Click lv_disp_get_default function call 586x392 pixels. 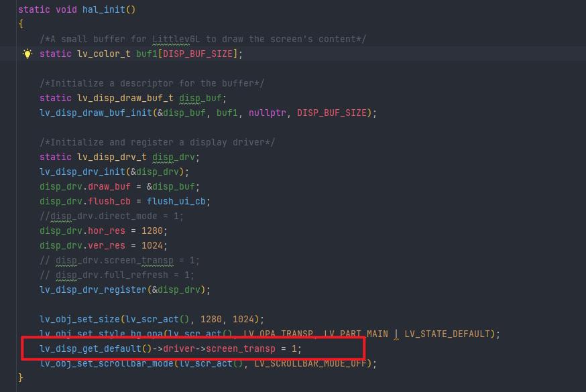(x=91, y=348)
